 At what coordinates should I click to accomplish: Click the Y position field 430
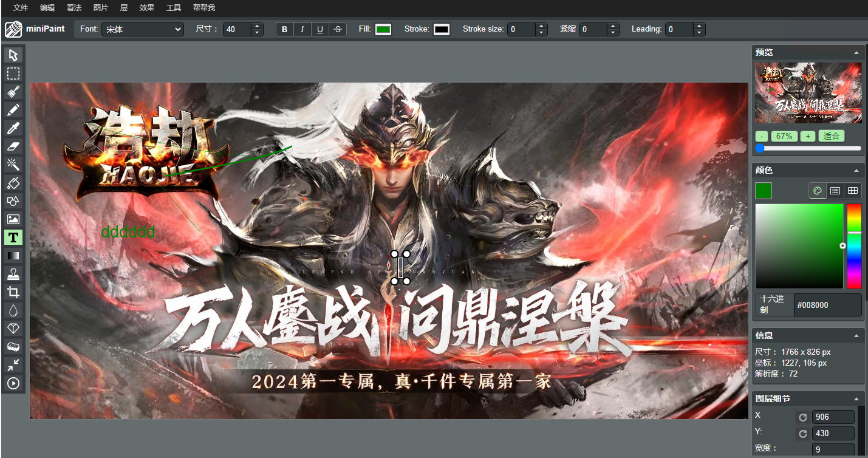[833, 434]
